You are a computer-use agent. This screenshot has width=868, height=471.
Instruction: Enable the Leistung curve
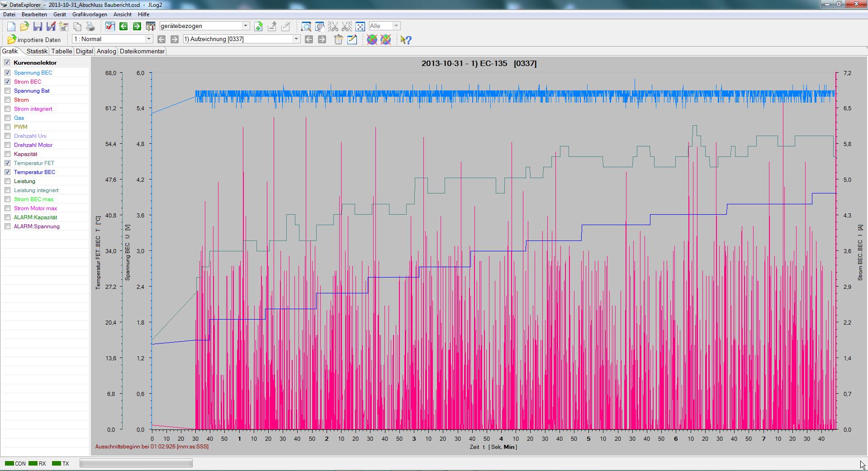[x=7, y=181]
